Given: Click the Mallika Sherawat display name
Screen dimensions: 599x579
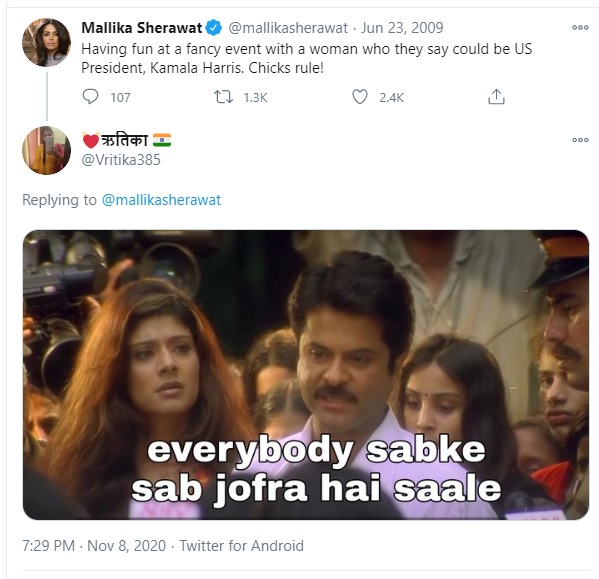Looking at the screenshot, I should click(x=141, y=28).
